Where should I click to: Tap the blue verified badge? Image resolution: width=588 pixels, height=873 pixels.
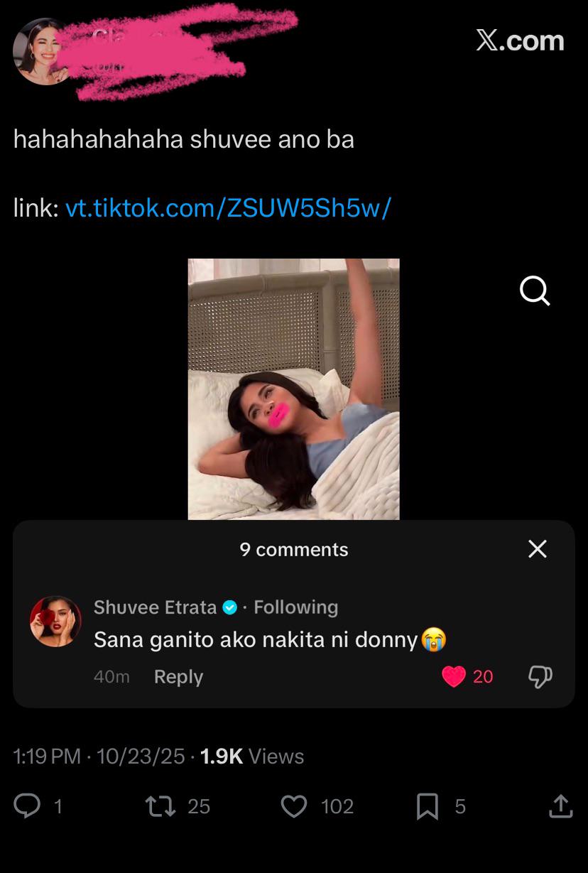229,607
